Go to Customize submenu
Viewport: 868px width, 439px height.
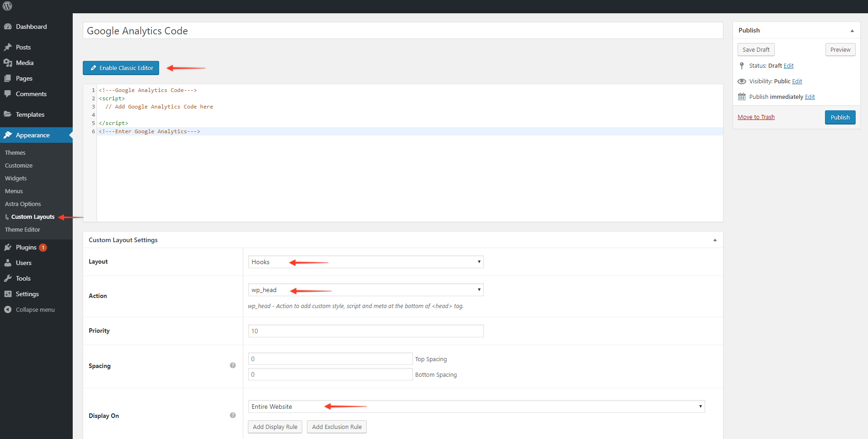click(19, 165)
